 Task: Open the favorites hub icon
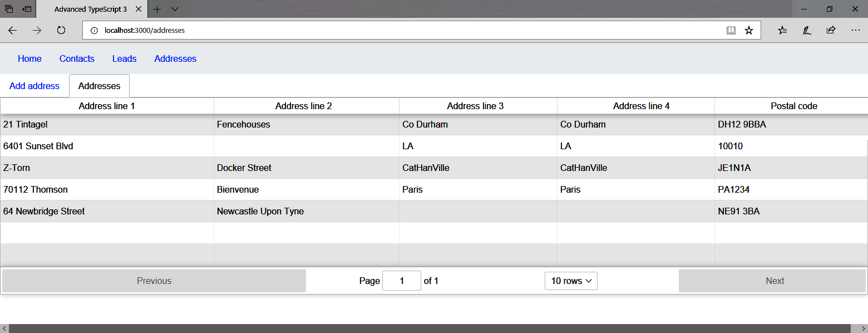pyautogui.click(x=782, y=31)
